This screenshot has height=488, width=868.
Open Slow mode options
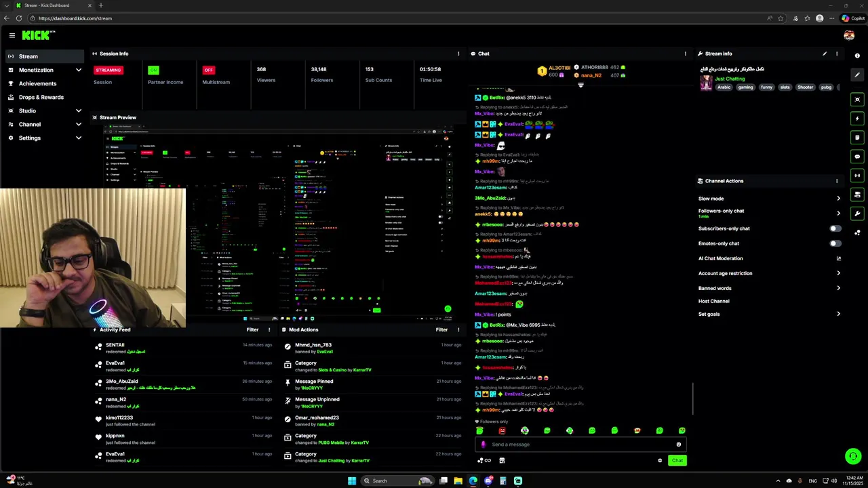click(770, 199)
